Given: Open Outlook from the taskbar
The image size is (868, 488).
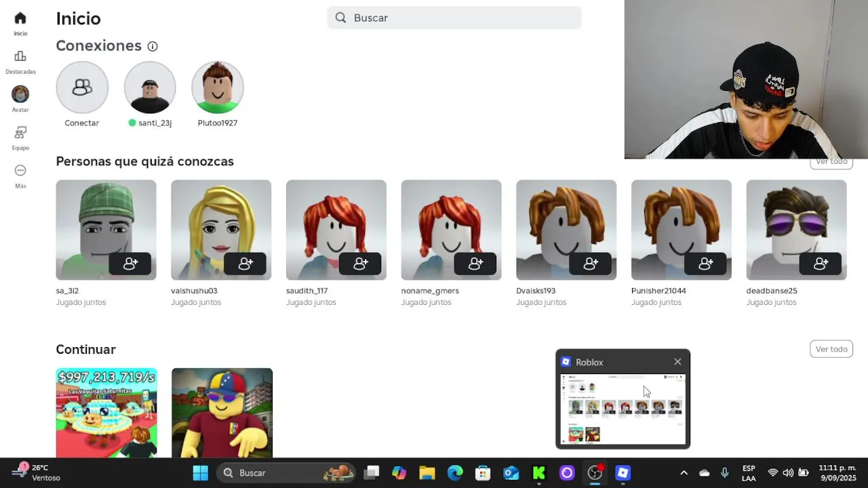Looking at the screenshot, I should (511, 473).
